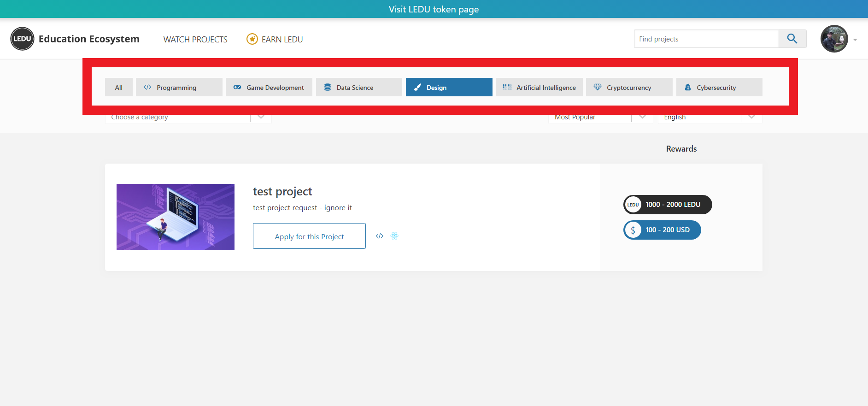Click the 100 - 200 USD reward badge
Image resolution: width=868 pixels, height=406 pixels.
662,230
